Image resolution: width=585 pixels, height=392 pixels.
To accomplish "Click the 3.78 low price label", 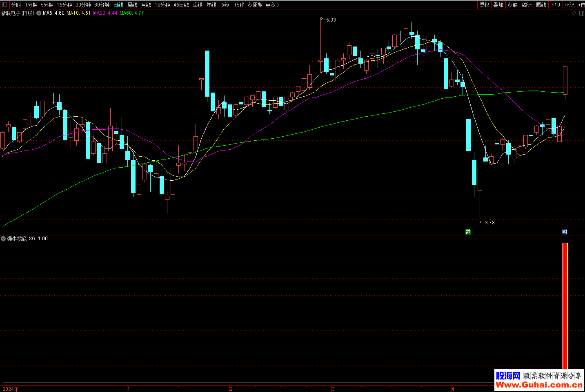I will tap(489, 222).
